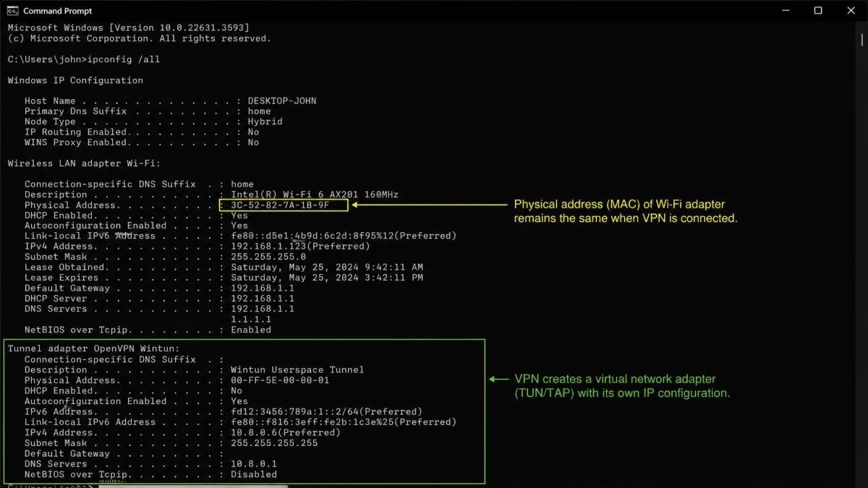Click the Command Prompt title bar icon

coord(13,11)
